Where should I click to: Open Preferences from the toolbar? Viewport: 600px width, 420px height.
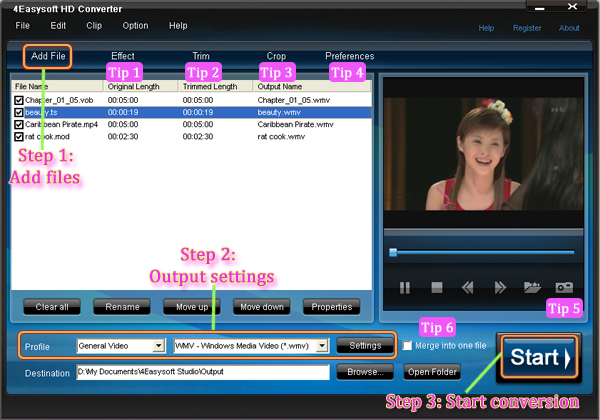pyautogui.click(x=349, y=56)
